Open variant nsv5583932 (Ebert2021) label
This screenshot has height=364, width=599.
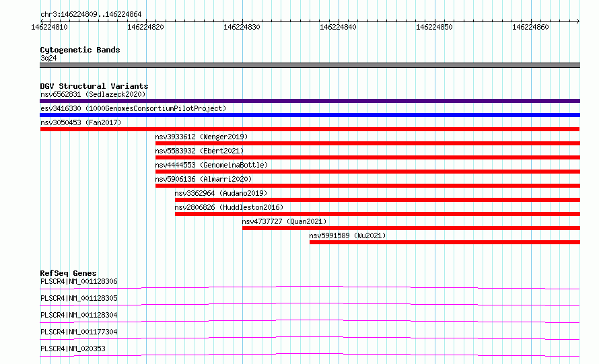(199, 151)
